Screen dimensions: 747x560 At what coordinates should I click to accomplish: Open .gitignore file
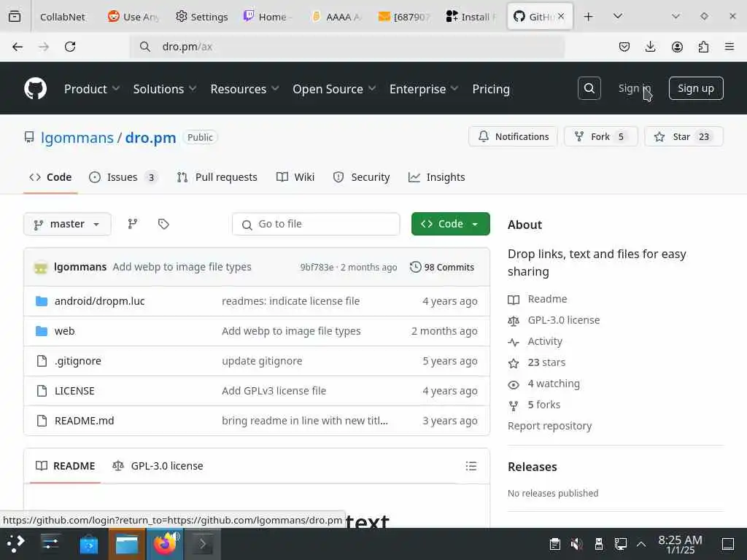(x=77, y=361)
